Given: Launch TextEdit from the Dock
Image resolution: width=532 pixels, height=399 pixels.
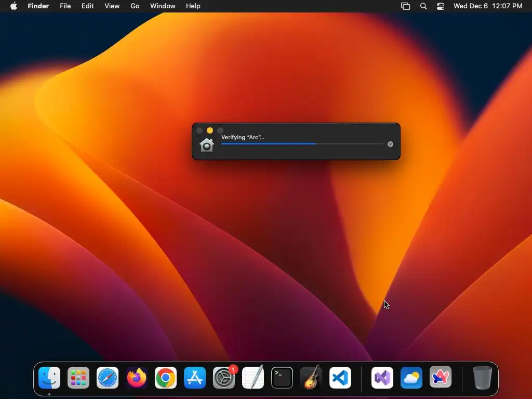Looking at the screenshot, I should (253, 378).
